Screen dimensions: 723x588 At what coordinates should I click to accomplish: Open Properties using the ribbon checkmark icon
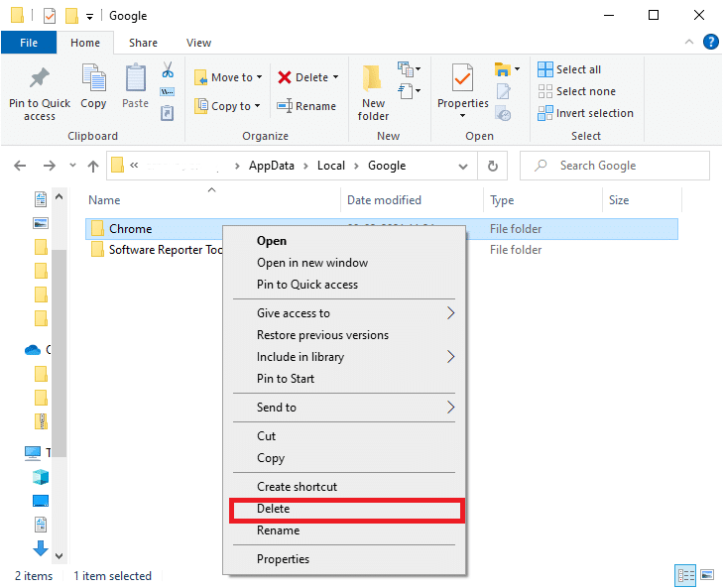[x=462, y=79]
